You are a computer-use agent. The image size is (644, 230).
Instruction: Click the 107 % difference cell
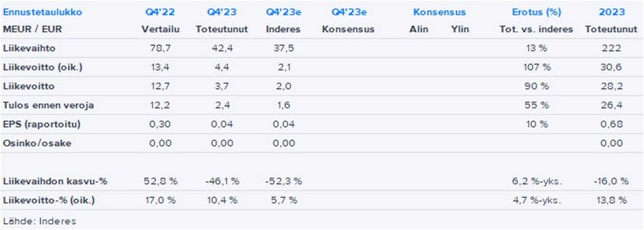[x=537, y=67]
